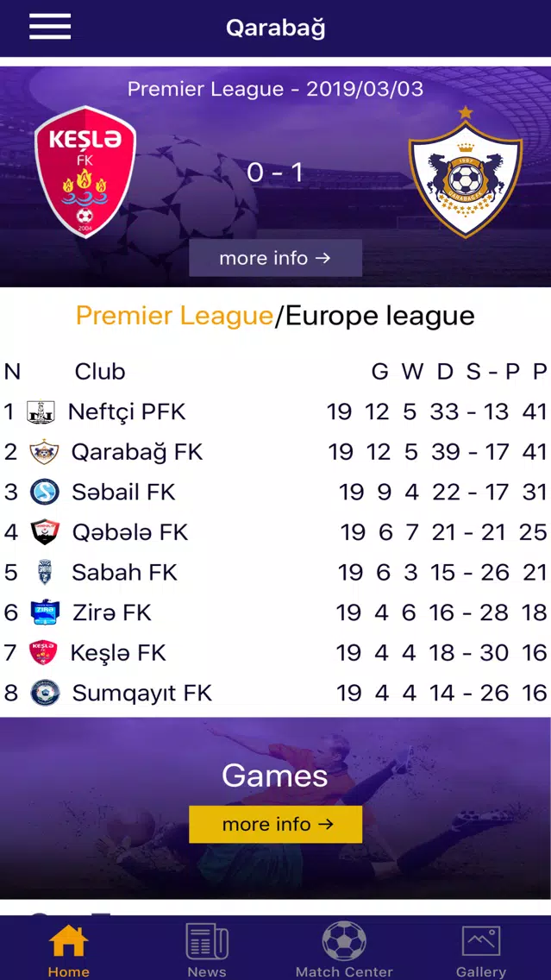The height and width of the screenshot is (980, 551).
Task: Open the Qarabağ FK standings row
Action: [276, 452]
